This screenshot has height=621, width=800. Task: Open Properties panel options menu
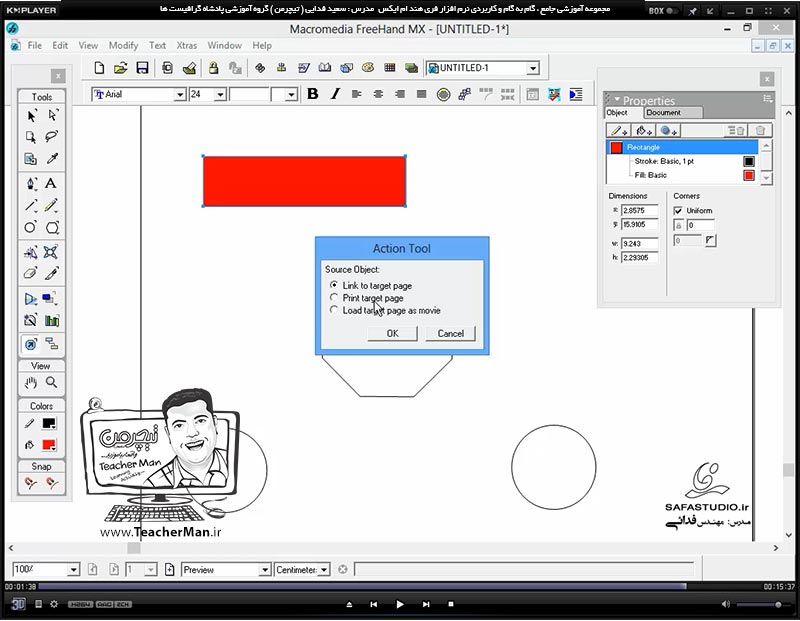click(768, 99)
